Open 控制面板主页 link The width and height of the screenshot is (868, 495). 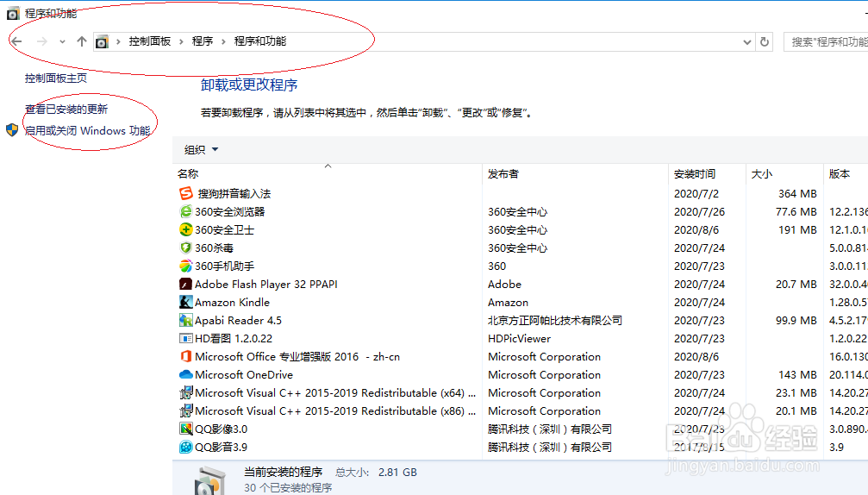point(56,78)
